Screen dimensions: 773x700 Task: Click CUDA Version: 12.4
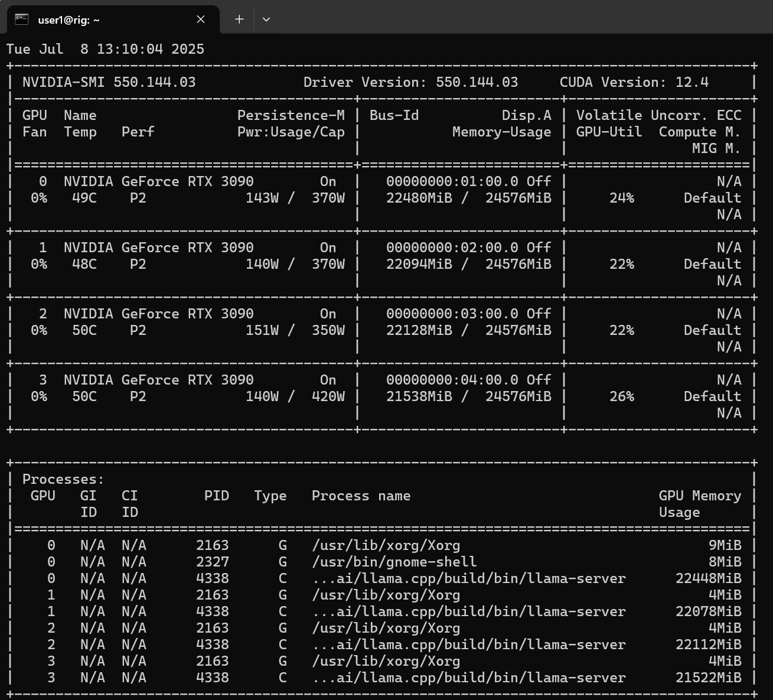click(x=634, y=83)
